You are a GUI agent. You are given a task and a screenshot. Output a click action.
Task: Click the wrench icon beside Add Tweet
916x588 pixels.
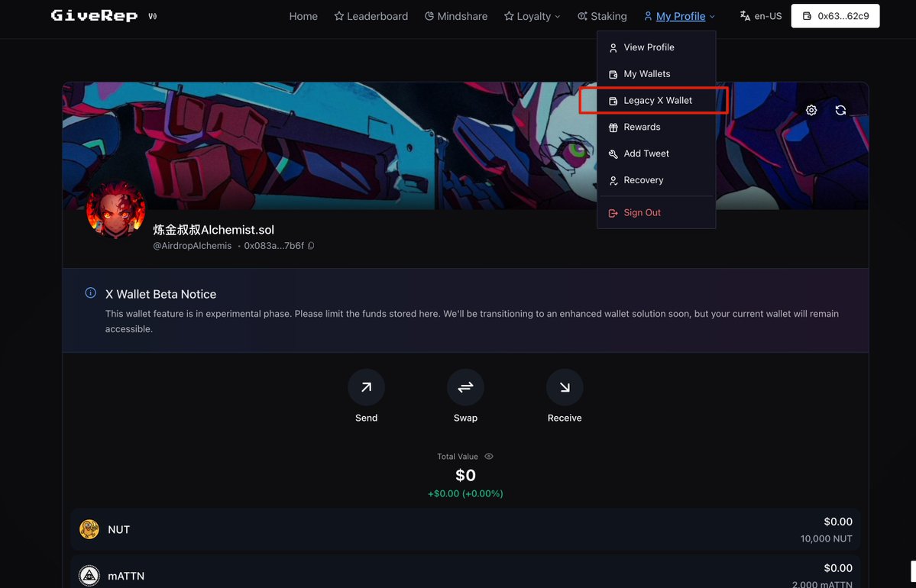[x=613, y=154]
